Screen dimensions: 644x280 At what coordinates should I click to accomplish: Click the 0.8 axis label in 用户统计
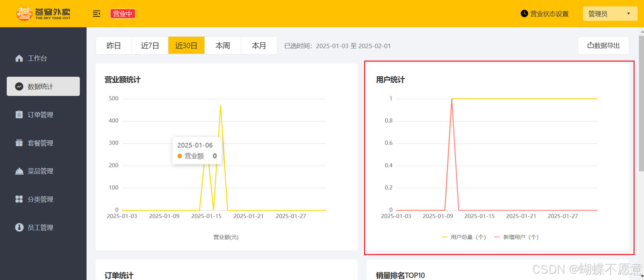point(389,121)
